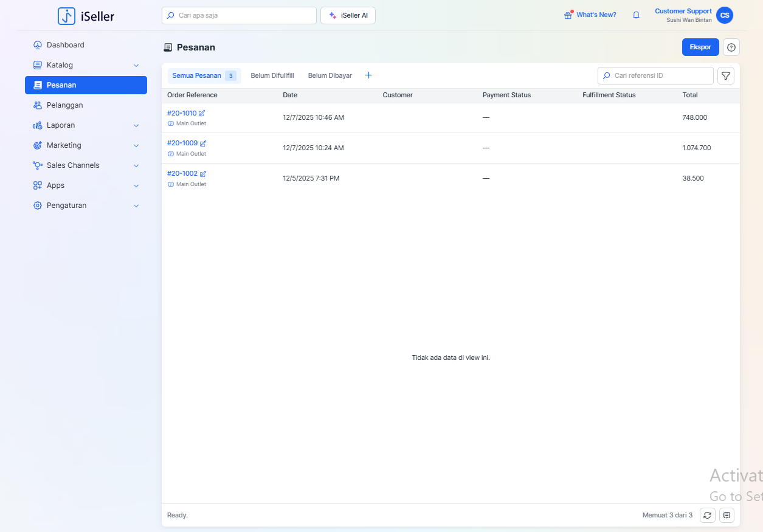The image size is (763, 532).
Task: Switch to Belum Difullfill tab
Action: [x=272, y=76]
